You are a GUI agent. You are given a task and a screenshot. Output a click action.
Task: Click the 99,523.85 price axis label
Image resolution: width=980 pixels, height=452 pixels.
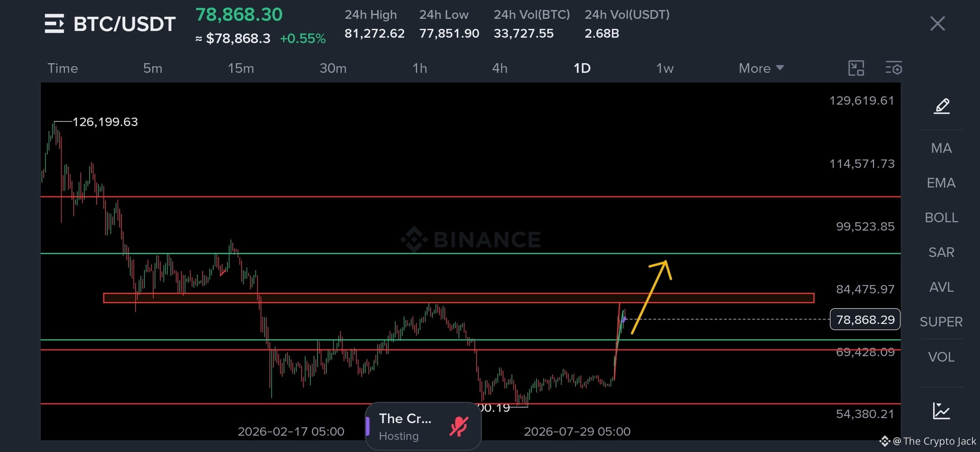pyautogui.click(x=865, y=226)
